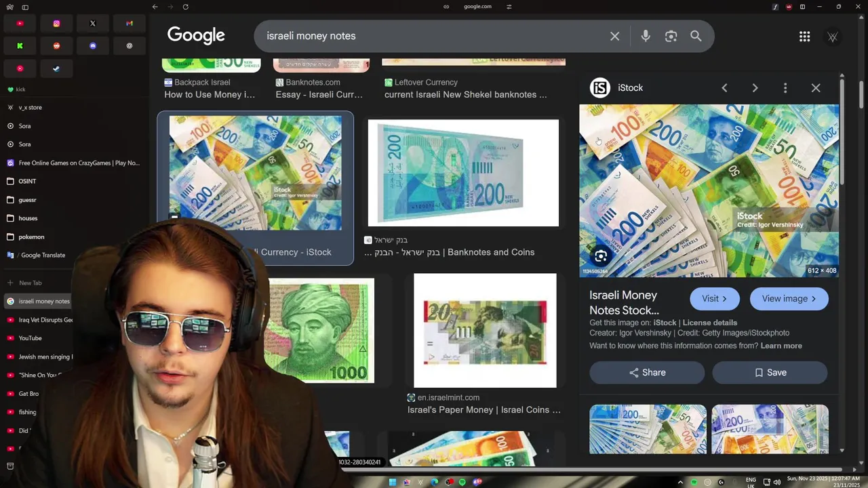Open the uBlock Origin extension icon
This screenshot has width=868, height=488.
(x=789, y=7)
